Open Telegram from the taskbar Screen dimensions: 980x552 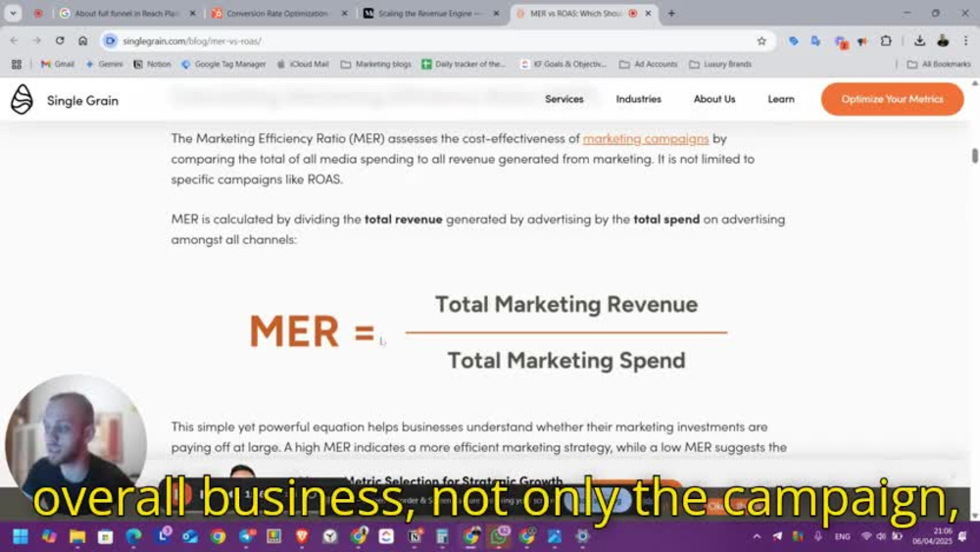[246, 536]
